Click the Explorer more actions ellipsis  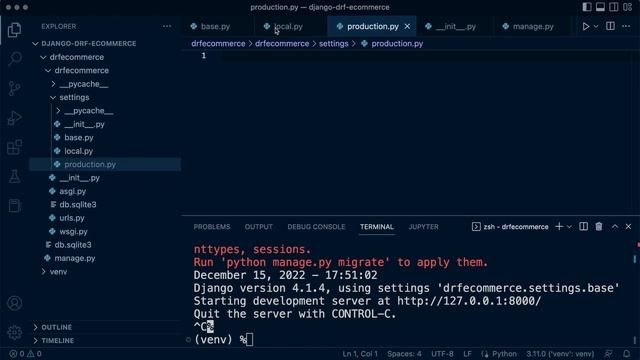pos(167,26)
